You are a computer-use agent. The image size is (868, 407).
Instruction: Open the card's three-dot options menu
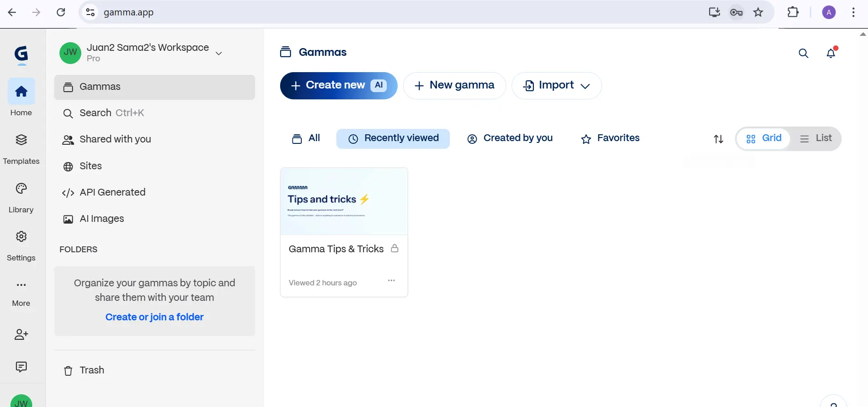point(391,281)
